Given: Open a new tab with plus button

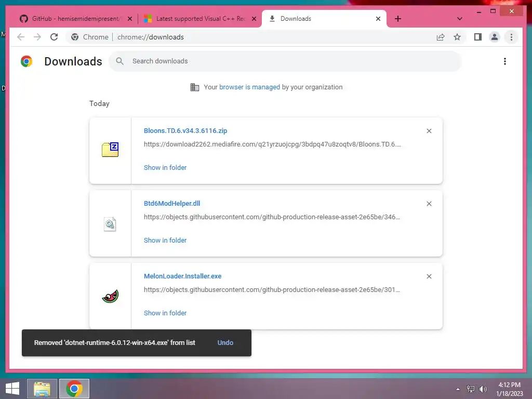Looking at the screenshot, I should click(x=398, y=19).
